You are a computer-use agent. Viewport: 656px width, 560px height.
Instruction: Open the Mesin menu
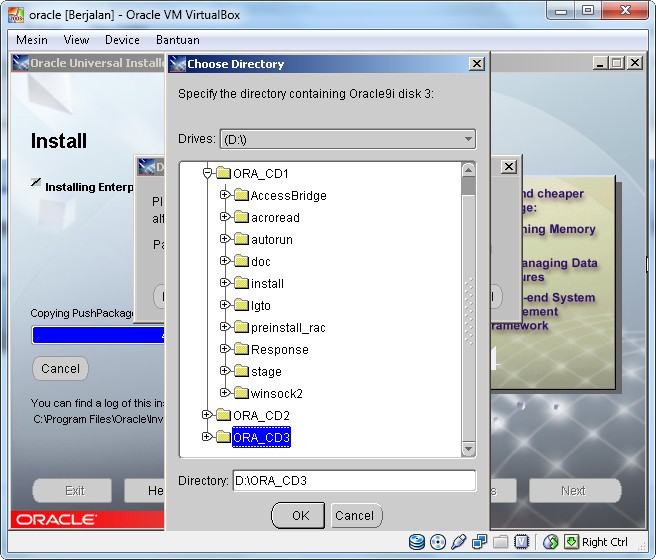coord(32,40)
